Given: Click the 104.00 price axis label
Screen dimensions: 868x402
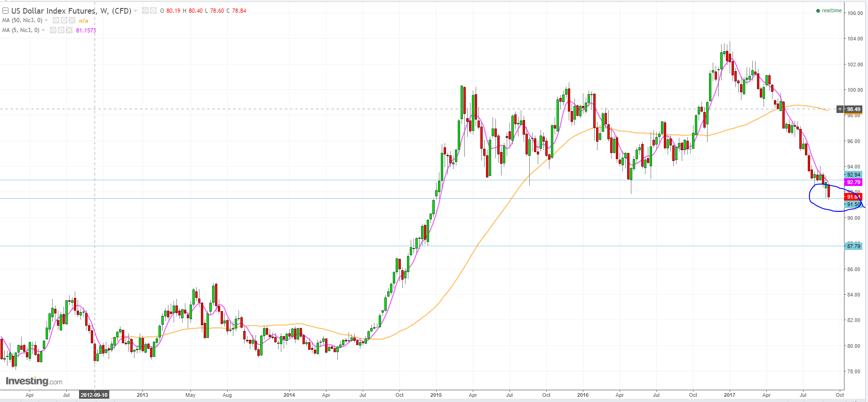Looking at the screenshot, I should coord(855,39).
